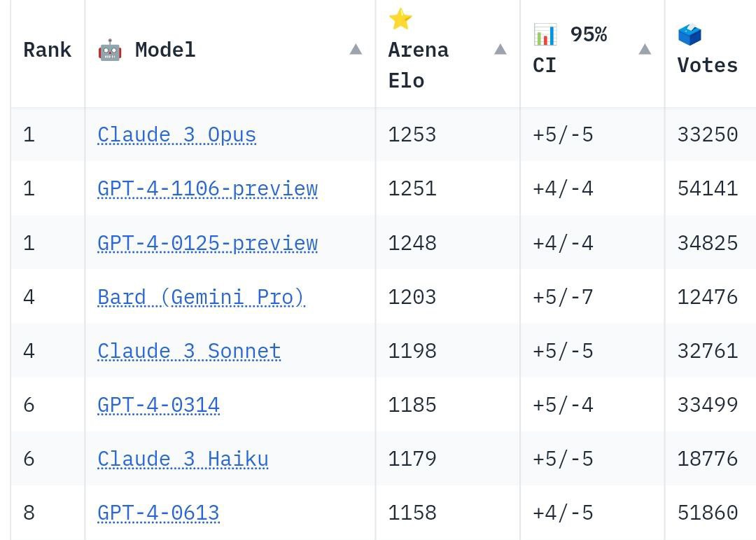Click the Votes column header
This screenshot has height=540, width=756.
tap(707, 65)
